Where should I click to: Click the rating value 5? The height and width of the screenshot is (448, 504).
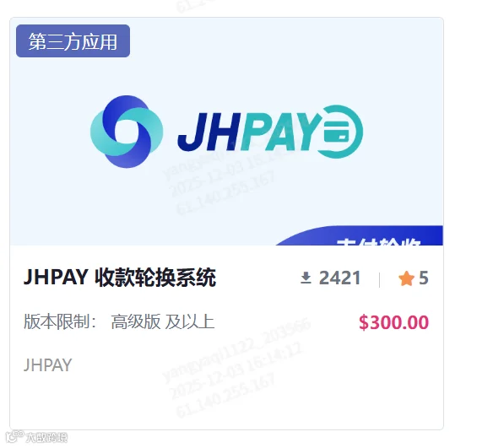(x=424, y=278)
